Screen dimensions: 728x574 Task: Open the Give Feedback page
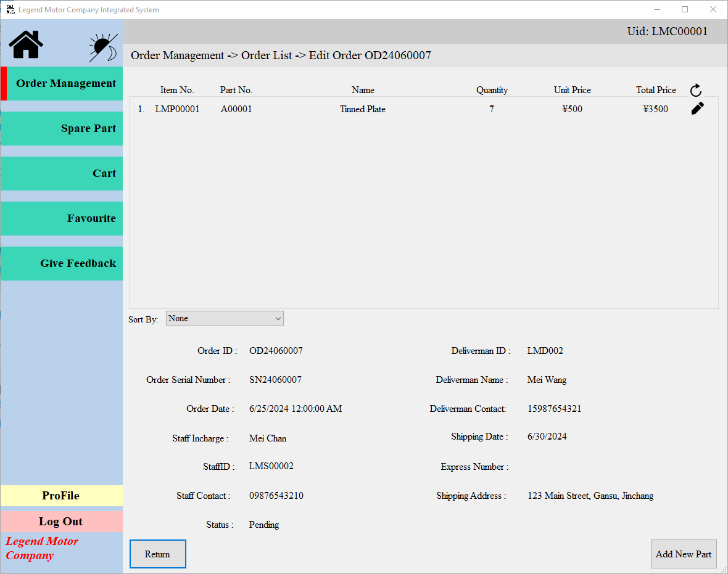point(62,264)
